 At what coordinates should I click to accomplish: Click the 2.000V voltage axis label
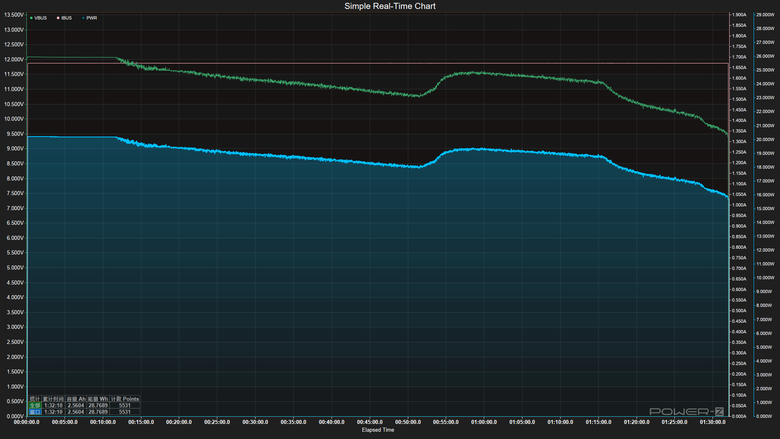14,357
